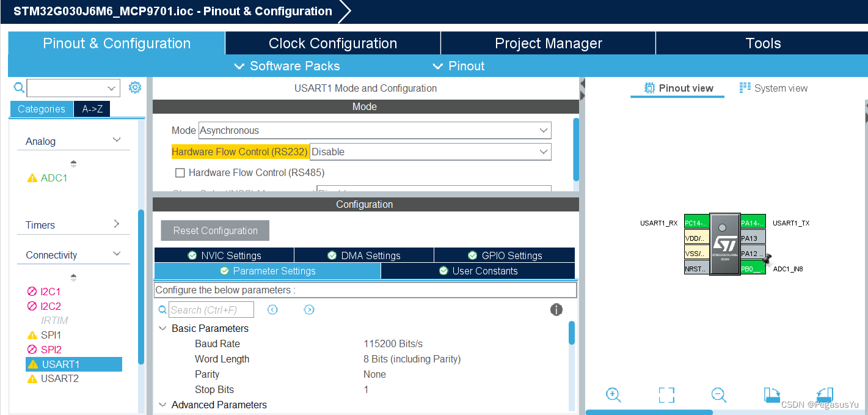This screenshot has height=415, width=868.
Task: Click the SPI1 warning icon
Action: click(x=32, y=335)
